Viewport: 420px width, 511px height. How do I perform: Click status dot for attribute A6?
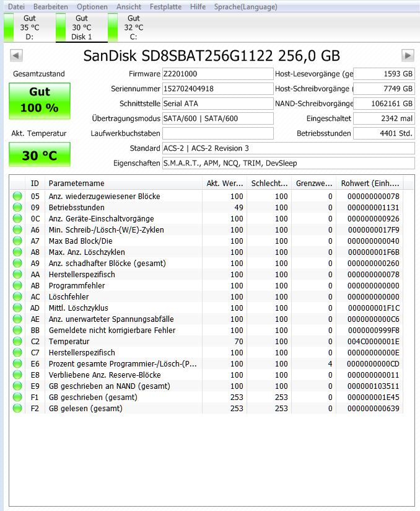tap(17, 229)
